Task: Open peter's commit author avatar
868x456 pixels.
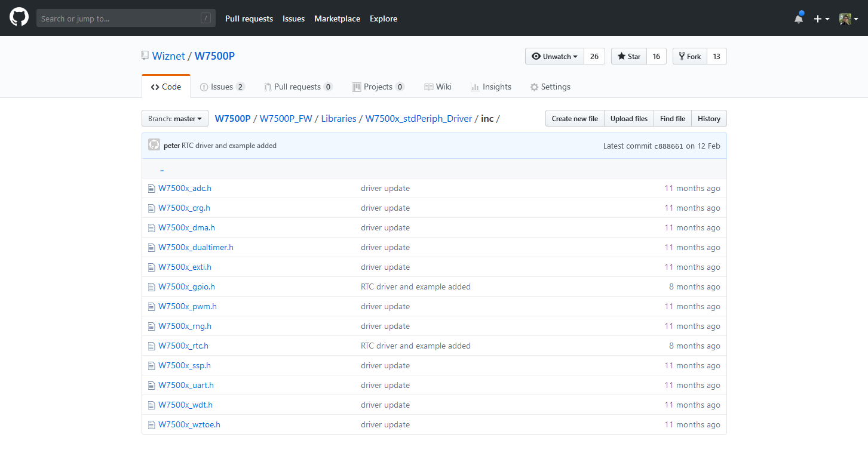Action: click(154, 145)
